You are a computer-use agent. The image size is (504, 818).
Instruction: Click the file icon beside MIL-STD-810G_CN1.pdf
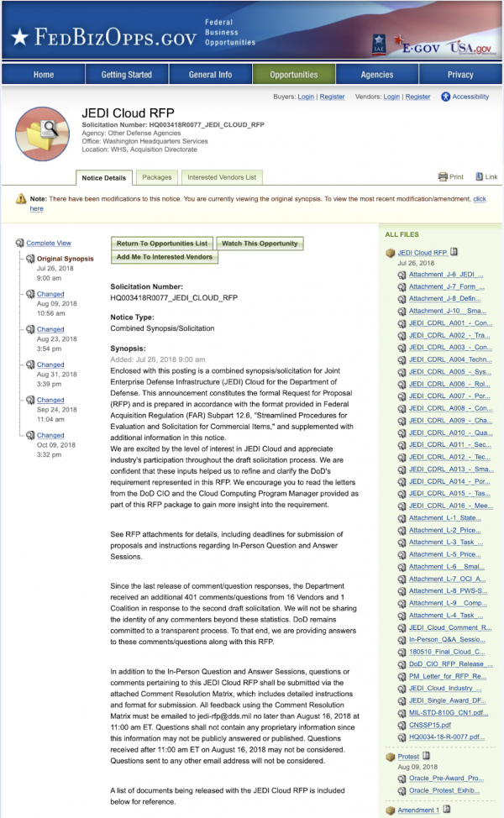(x=402, y=713)
